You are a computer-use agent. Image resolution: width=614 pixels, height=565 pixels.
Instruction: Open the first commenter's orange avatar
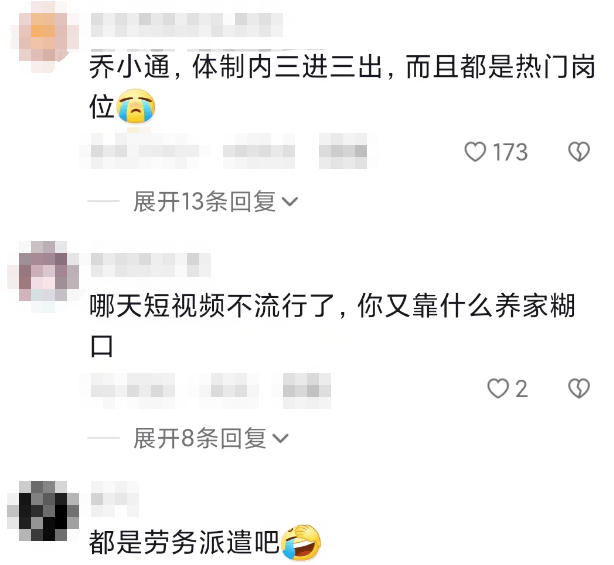pyautogui.click(x=43, y=37)
